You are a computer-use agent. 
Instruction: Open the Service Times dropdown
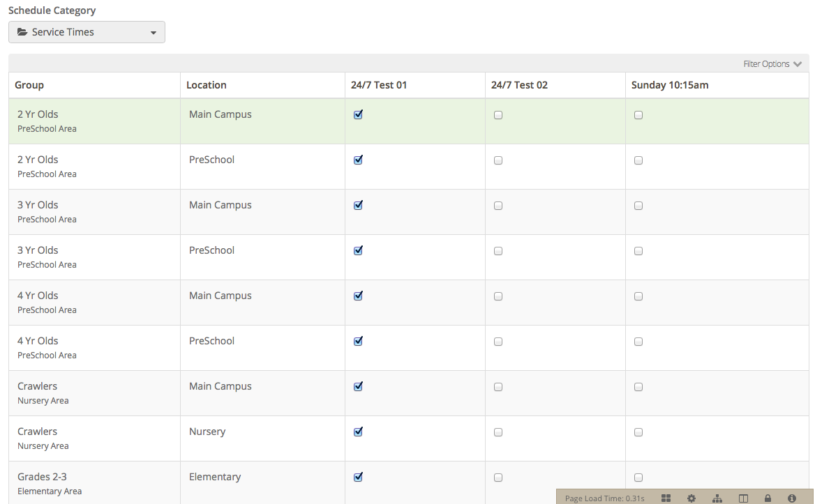87,32
